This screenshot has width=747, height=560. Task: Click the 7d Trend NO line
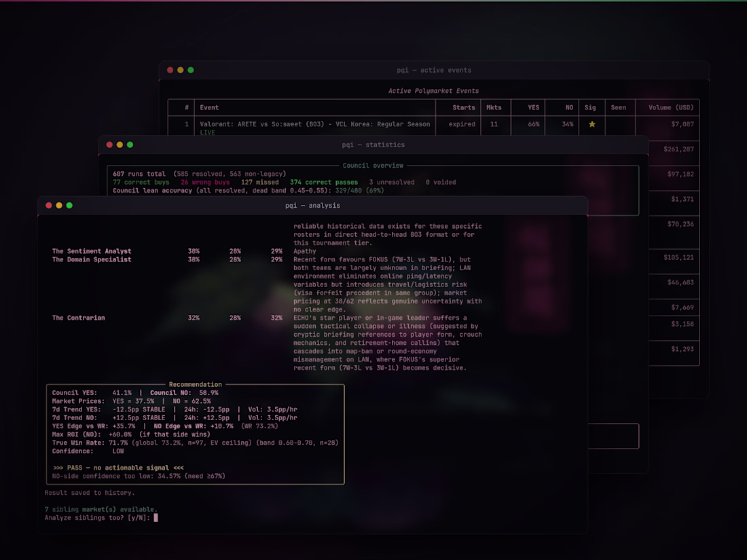point(175,418)
